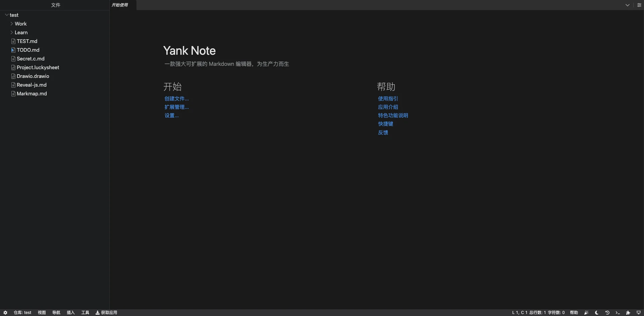Image resolution: width=644 pixels, height=316 pixels.
Task: Open the 快捷键 link
Action: 386,124
